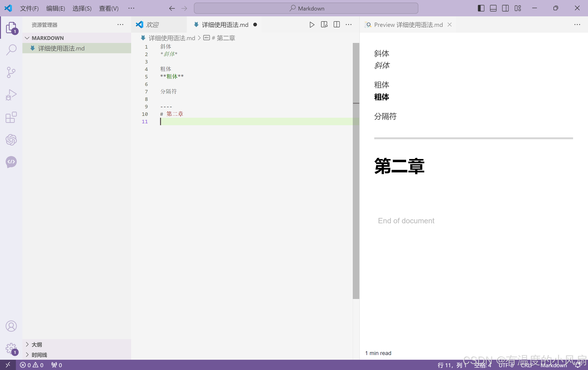
Task: Click the Markdown command center search box
Action: (x=306, y=9)
